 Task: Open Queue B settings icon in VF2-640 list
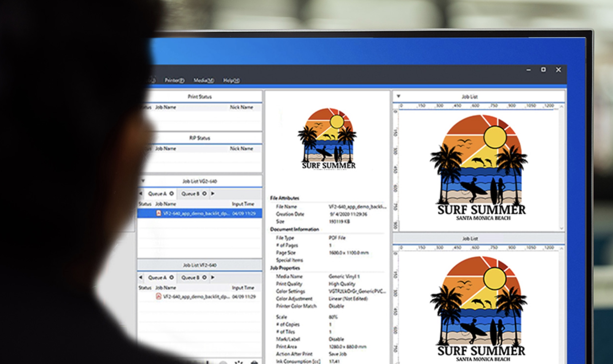coord(204,277)
